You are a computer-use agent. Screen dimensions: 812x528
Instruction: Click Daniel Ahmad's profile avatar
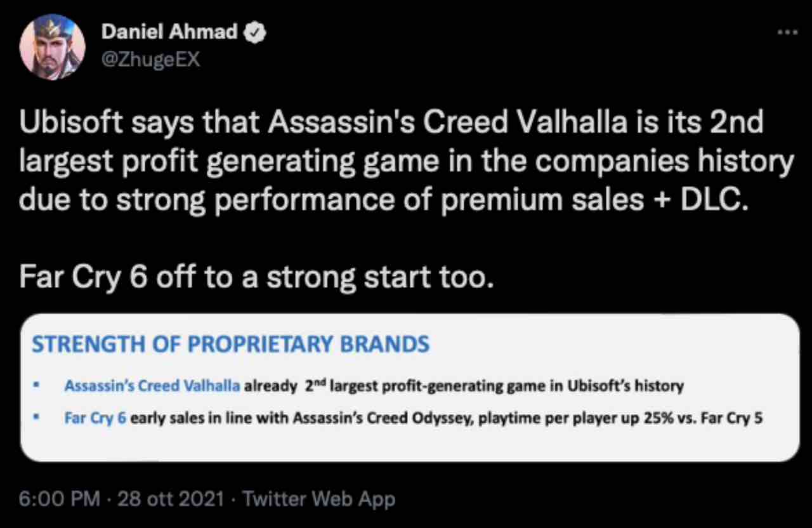[53, 46]
